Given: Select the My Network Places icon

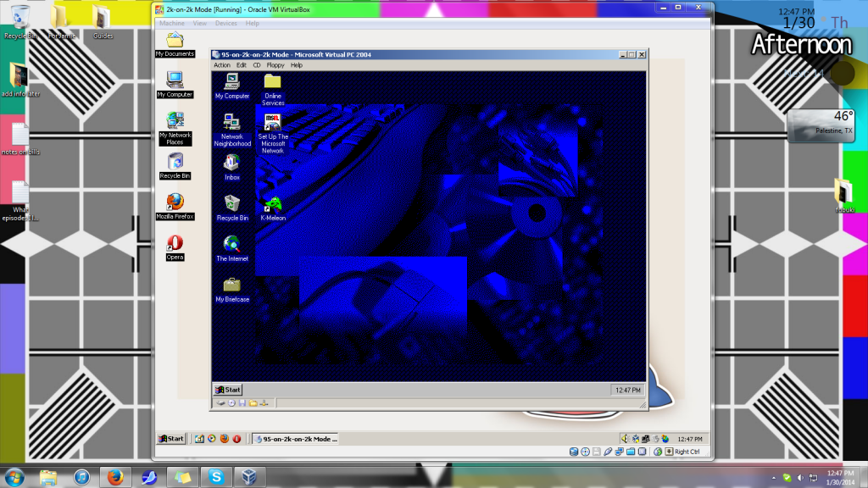Looking at the screenshot, I should pos(175,129).
